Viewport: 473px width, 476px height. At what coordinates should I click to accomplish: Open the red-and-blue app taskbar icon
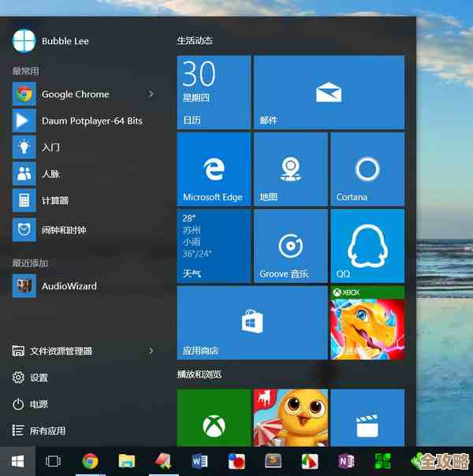[x=236, y=461]
